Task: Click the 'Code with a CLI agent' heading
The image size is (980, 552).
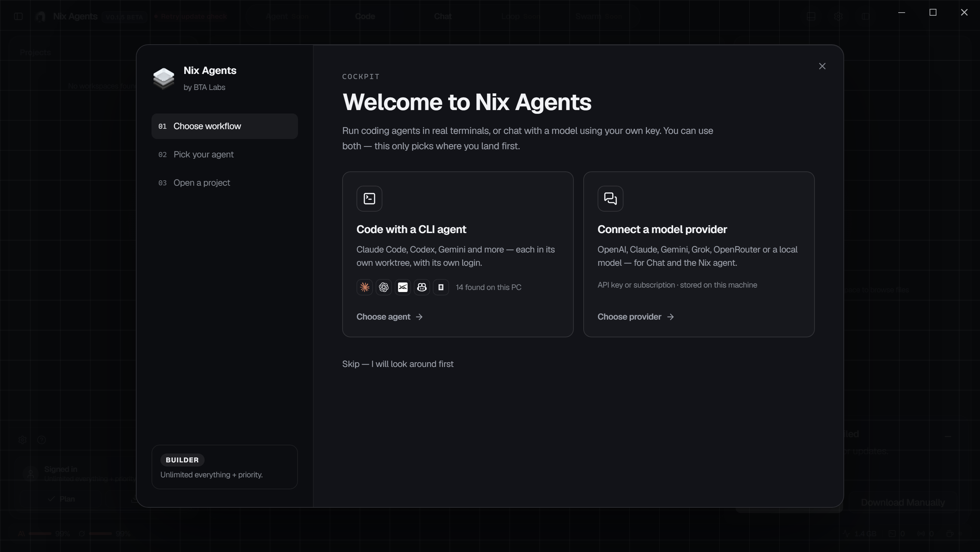Action: [x=411, y=229]
